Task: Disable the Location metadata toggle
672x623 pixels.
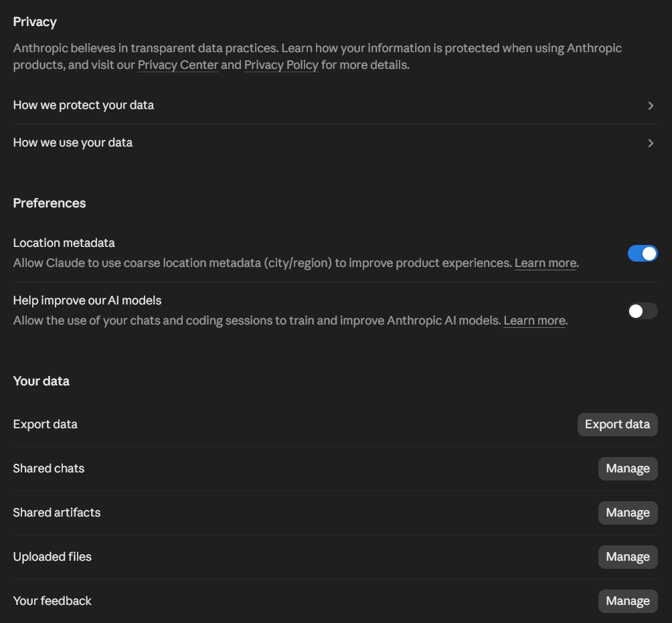Action: [643, 253]
